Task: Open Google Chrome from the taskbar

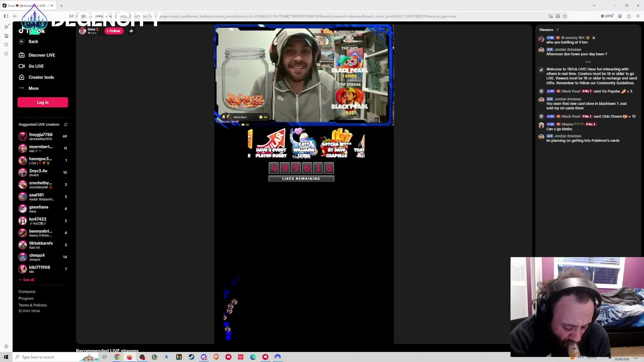Action: (117, 357)
